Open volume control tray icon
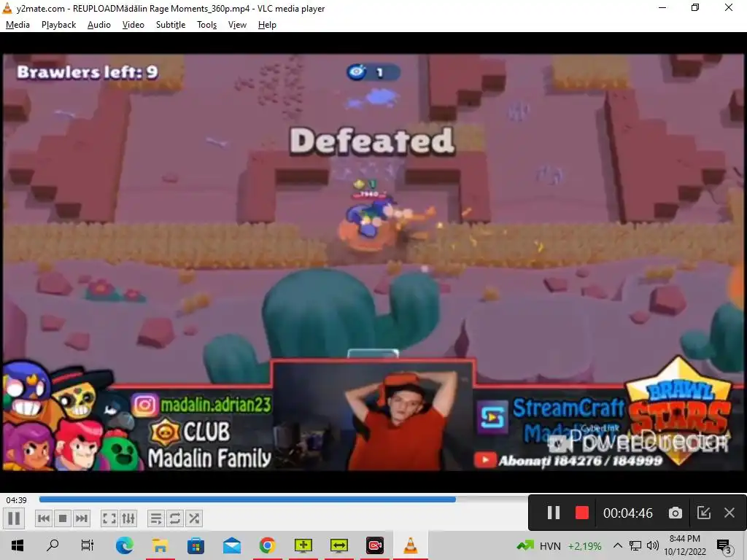Screen dimensions: 747x560 (653, 545)
